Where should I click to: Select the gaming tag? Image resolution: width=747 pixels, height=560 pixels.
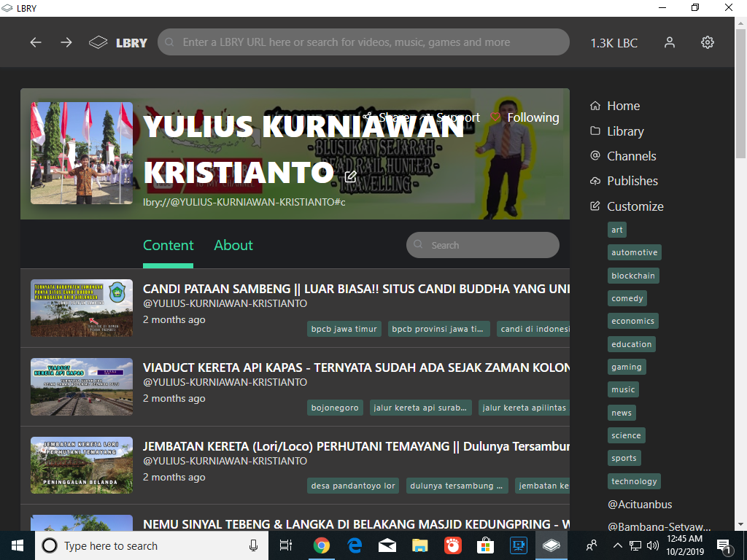pyautogui.click(x=627, y=367)
